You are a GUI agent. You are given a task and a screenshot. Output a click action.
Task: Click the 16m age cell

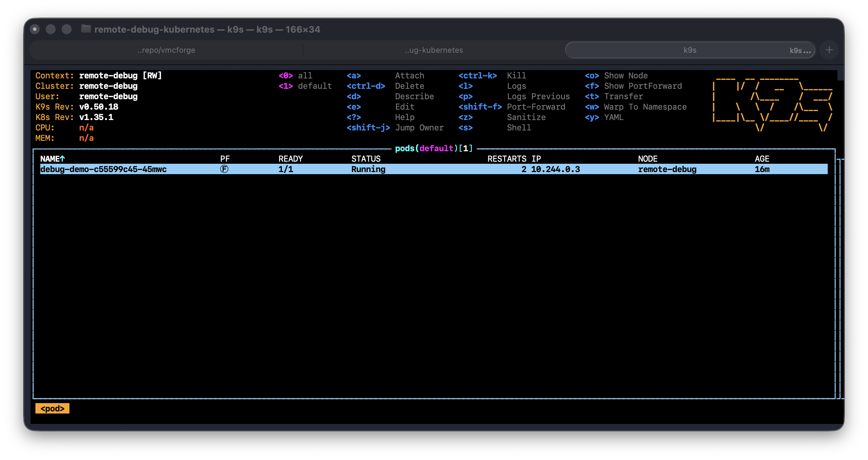[762, 169]
